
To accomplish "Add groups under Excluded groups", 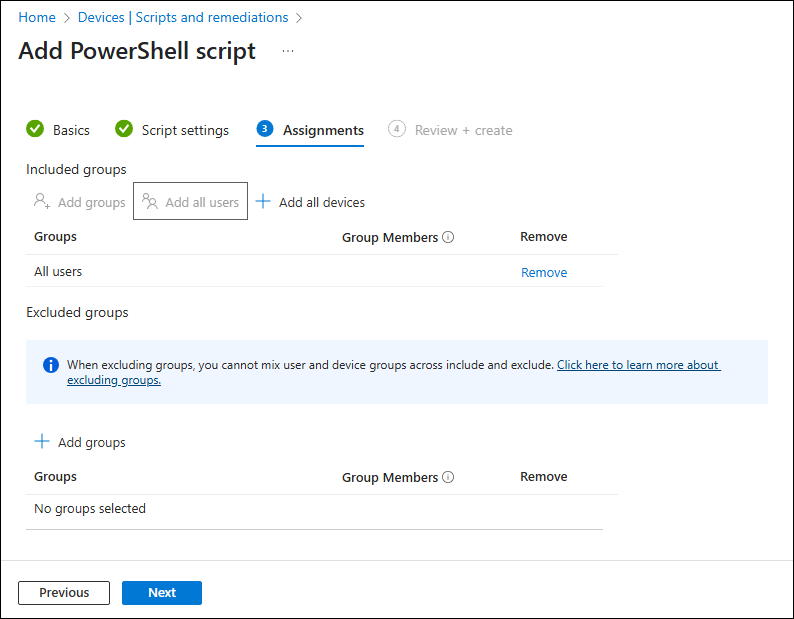I will 81,442.
